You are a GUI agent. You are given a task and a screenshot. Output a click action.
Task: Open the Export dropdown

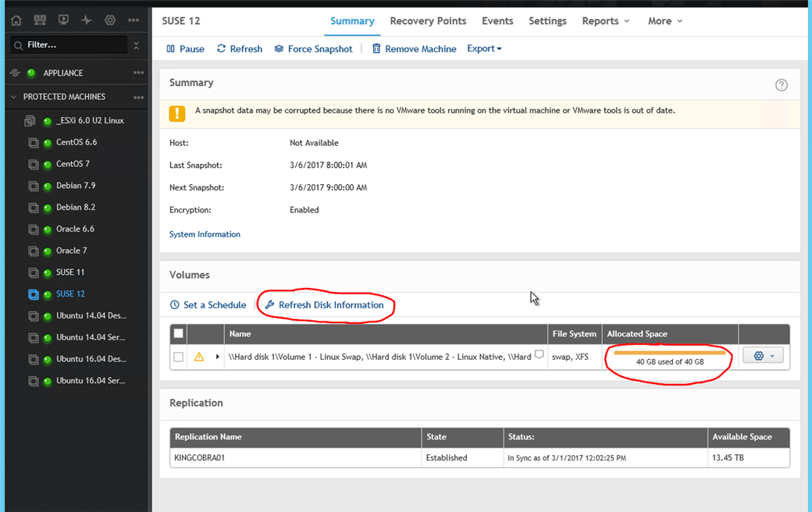(x=484, y=48)
